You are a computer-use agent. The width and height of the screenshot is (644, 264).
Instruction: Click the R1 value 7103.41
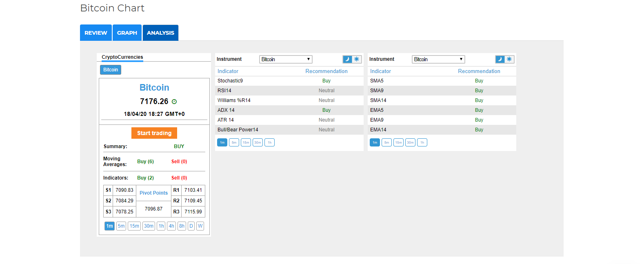(x=193, y=190)
